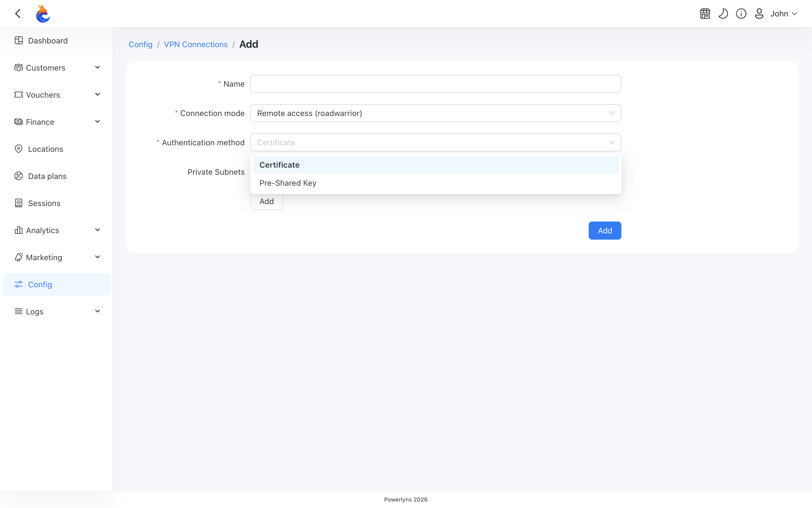Click the Marketing bell icon

[18, 257]
